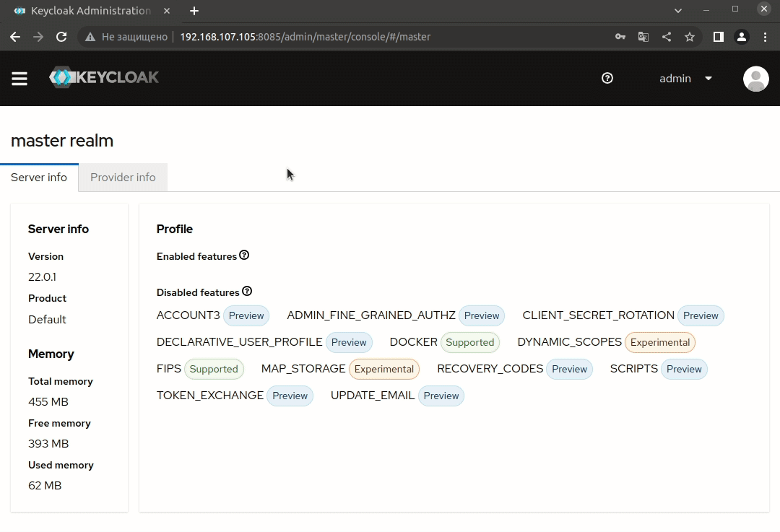Go back to the previous page

pyautogui.click(x=15, y=37)
